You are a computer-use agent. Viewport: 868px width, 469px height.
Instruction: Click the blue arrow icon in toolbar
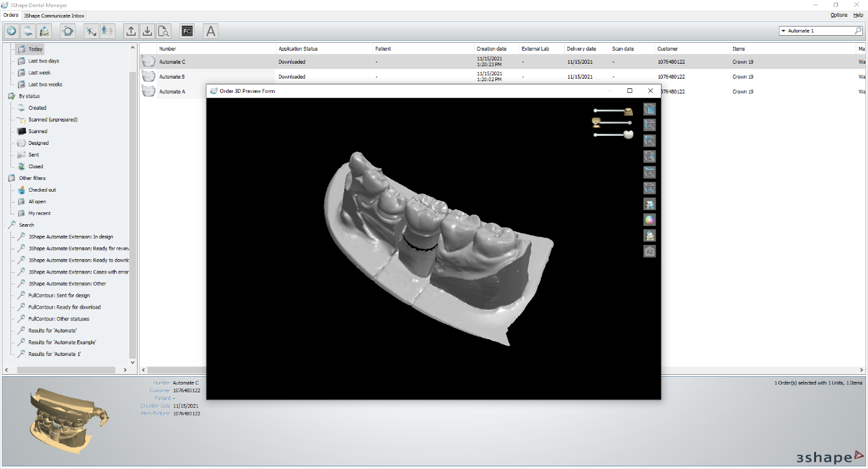pyautogui.click(x=12, y=31)
